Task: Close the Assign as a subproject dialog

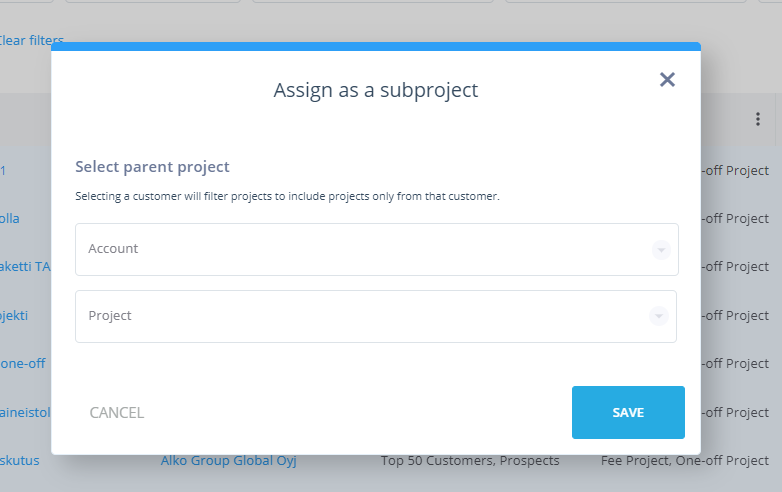Action: click(x=667, y=79)
